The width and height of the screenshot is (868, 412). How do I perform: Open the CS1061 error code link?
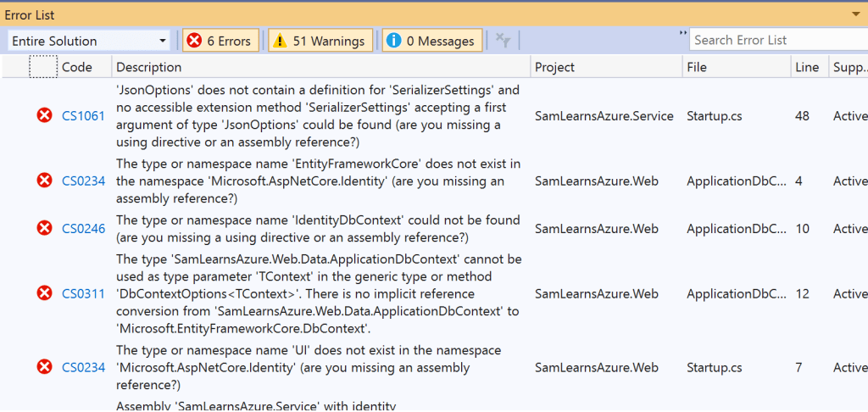click(x=83, y=115)
